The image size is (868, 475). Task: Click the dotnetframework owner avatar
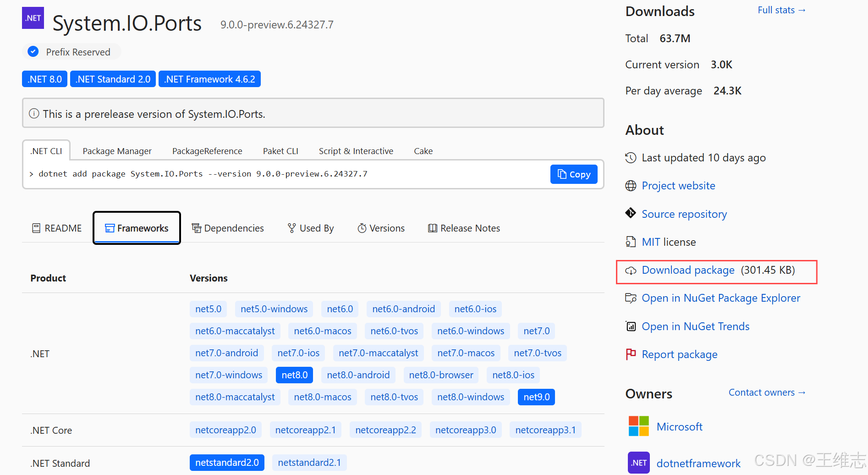(638, 463)
